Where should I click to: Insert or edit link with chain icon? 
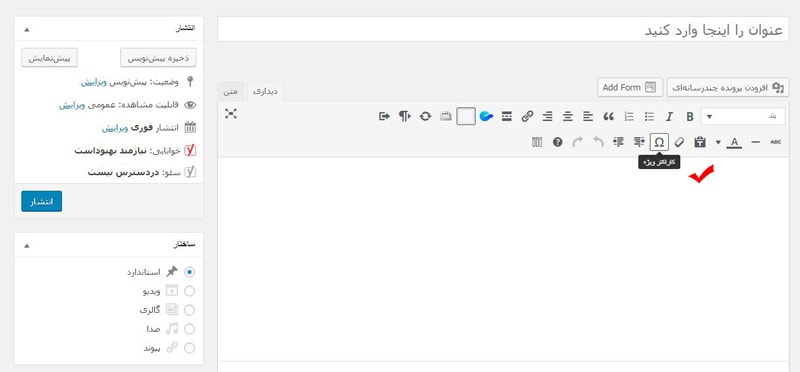[527, 117]
